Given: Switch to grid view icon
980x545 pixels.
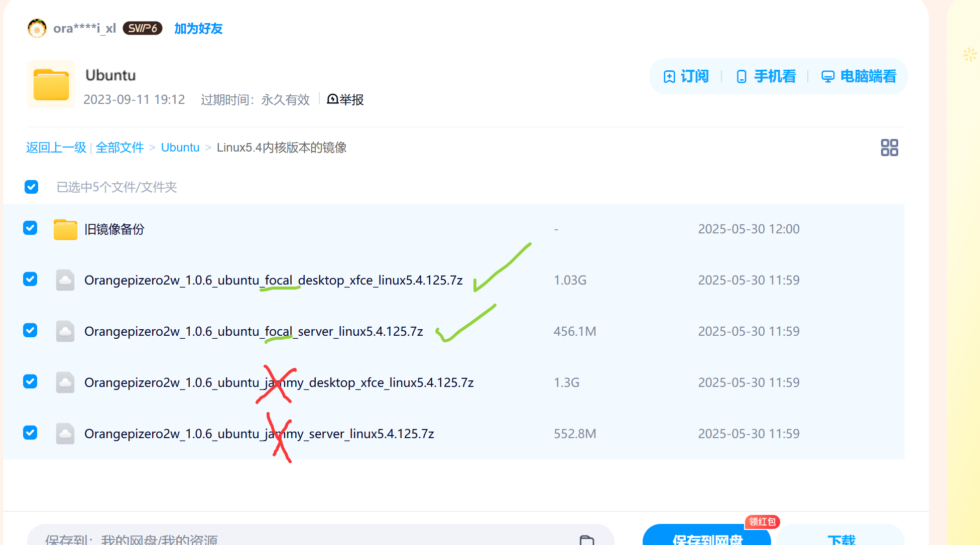Looking at the screenshot, I should tap(889, 148).
